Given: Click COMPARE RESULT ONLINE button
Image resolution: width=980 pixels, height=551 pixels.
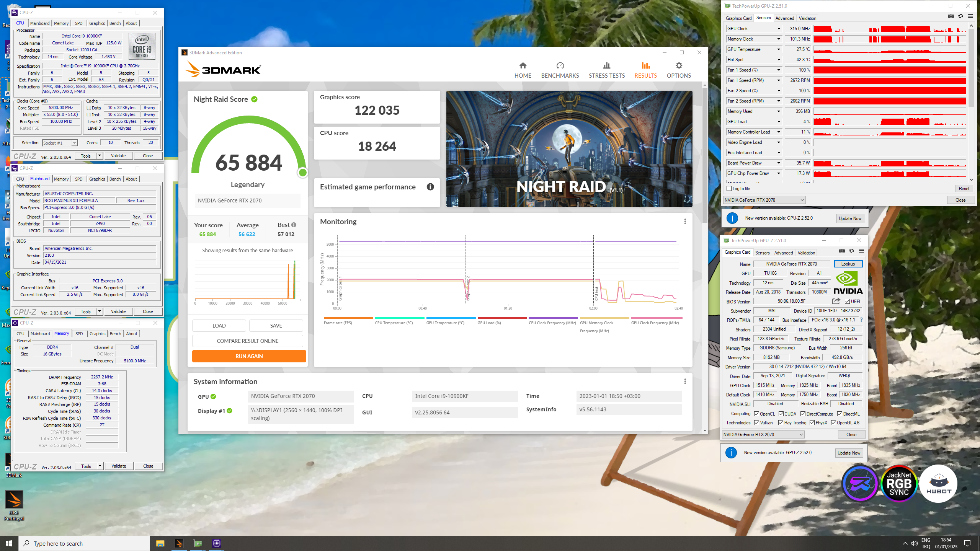Looking at the screenshot, I should pos(248,341).
